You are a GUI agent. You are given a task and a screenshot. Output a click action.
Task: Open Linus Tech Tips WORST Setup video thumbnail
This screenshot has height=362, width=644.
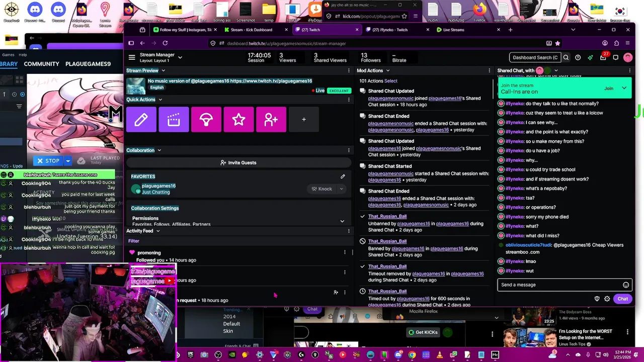(x=530, y=338)
